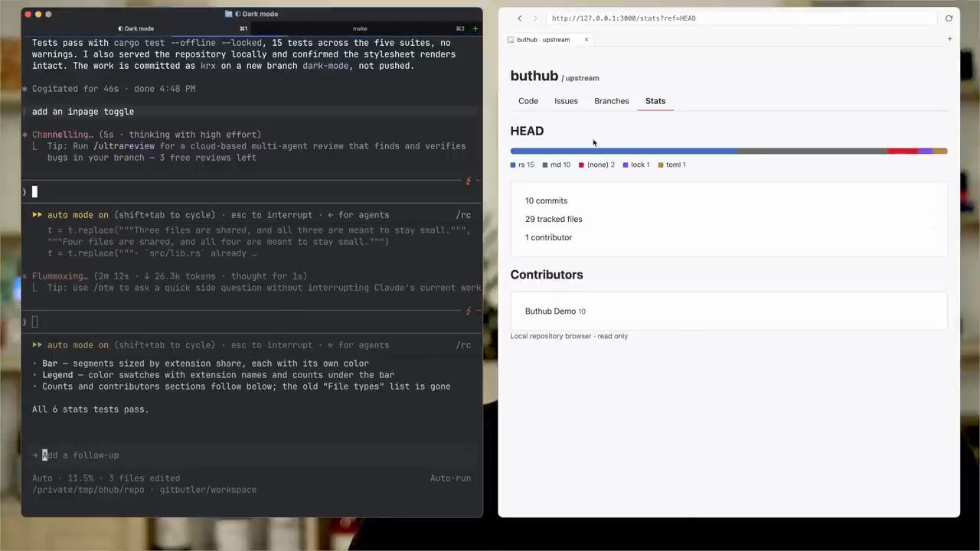Click the purple lock legend swatch
This screenshot has width=980, height=551.
tap(626, 165)
